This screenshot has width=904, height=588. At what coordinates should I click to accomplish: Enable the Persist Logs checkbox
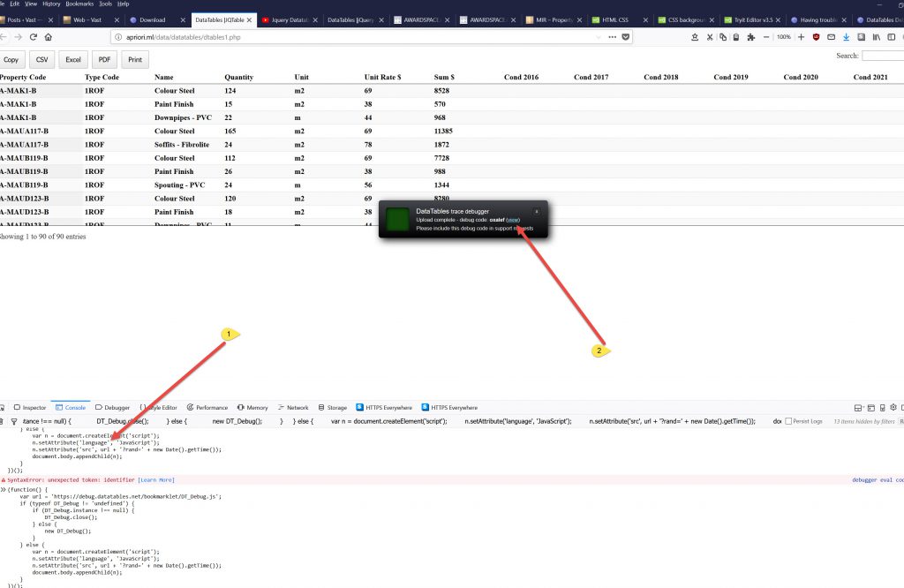[x=789, y=422]
